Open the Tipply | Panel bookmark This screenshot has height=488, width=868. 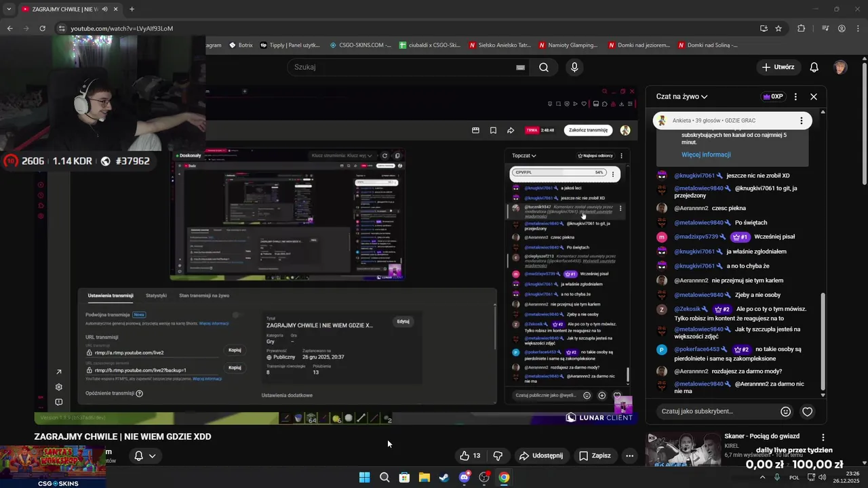290,45
